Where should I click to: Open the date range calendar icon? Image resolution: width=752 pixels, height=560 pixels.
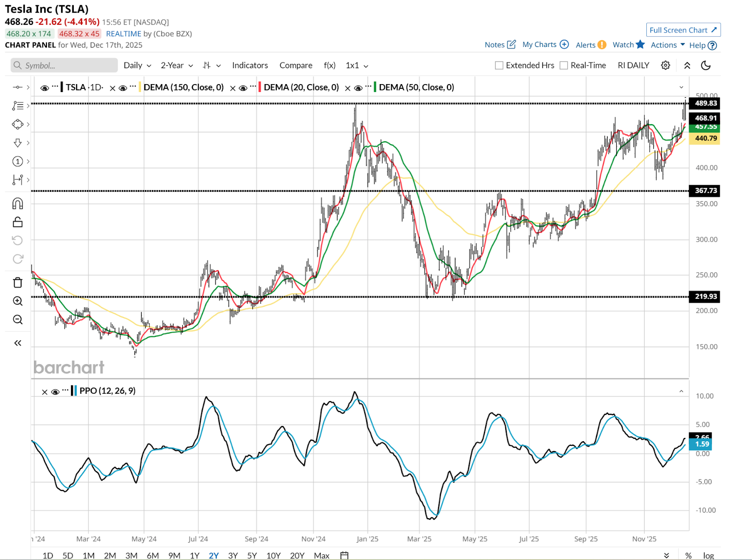pyautogui.click(x=344, y=555)
